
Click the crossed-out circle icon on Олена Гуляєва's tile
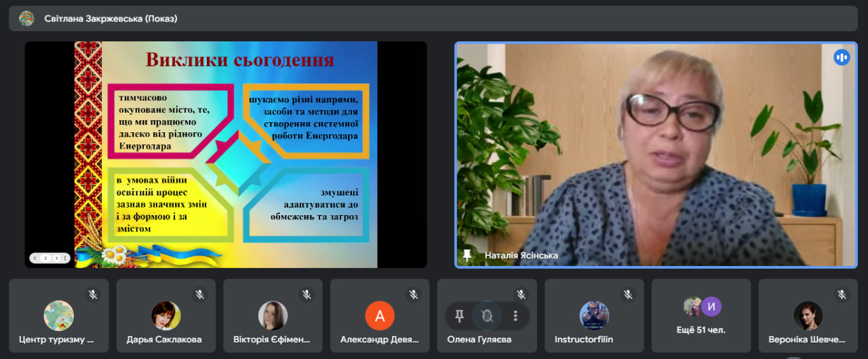tap(486, 316)
